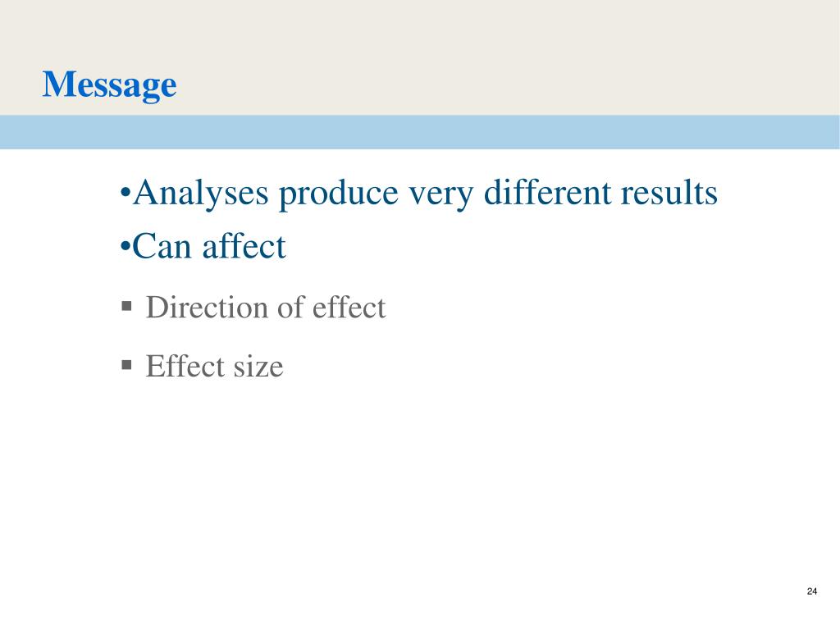Click the word "affect" in second bullet
840x630 pixels.
point(244,245)
